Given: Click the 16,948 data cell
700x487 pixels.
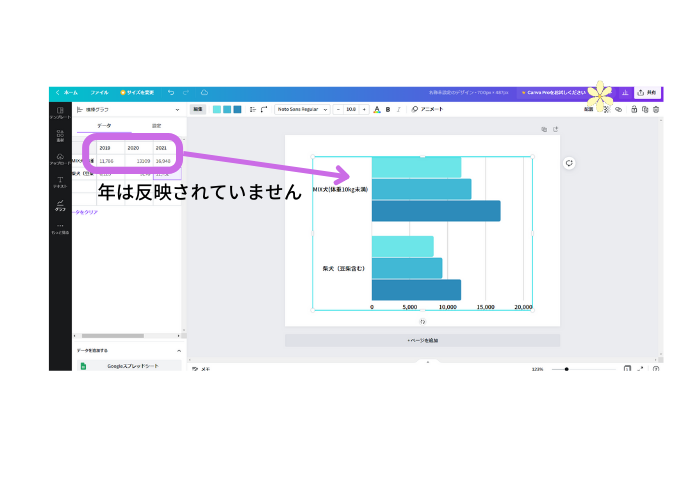Looking at the screenshot, I should [x=167, y=161].
